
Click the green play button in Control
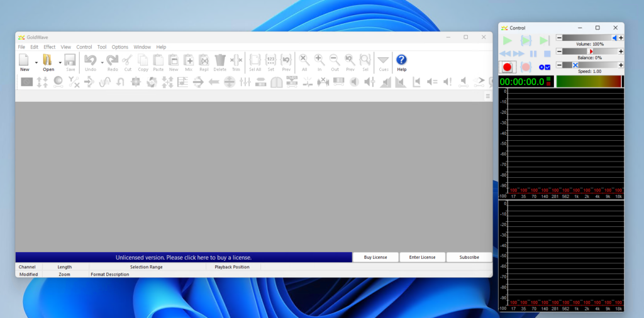507,40
